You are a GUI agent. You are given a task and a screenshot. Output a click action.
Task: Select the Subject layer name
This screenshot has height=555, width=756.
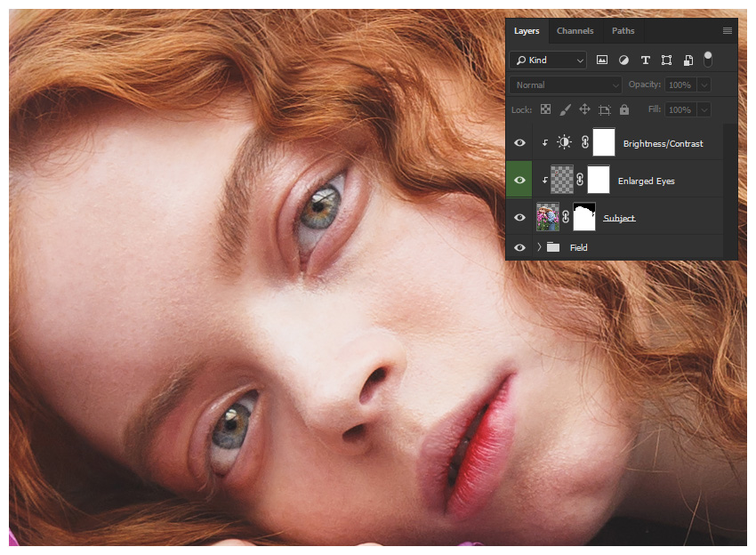(x=619, y=219)
